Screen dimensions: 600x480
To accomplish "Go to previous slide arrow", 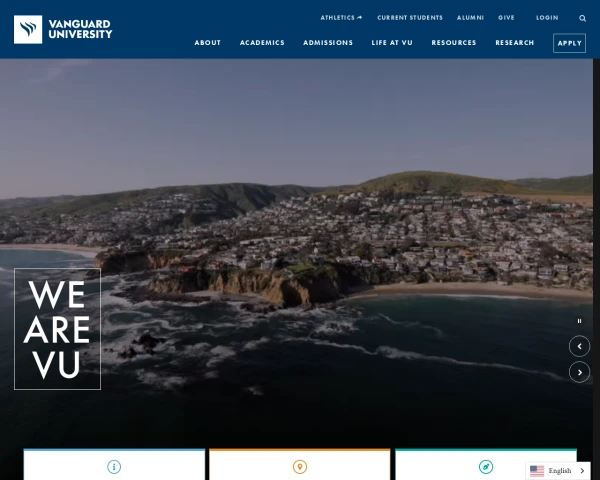I will pos(579,346).
